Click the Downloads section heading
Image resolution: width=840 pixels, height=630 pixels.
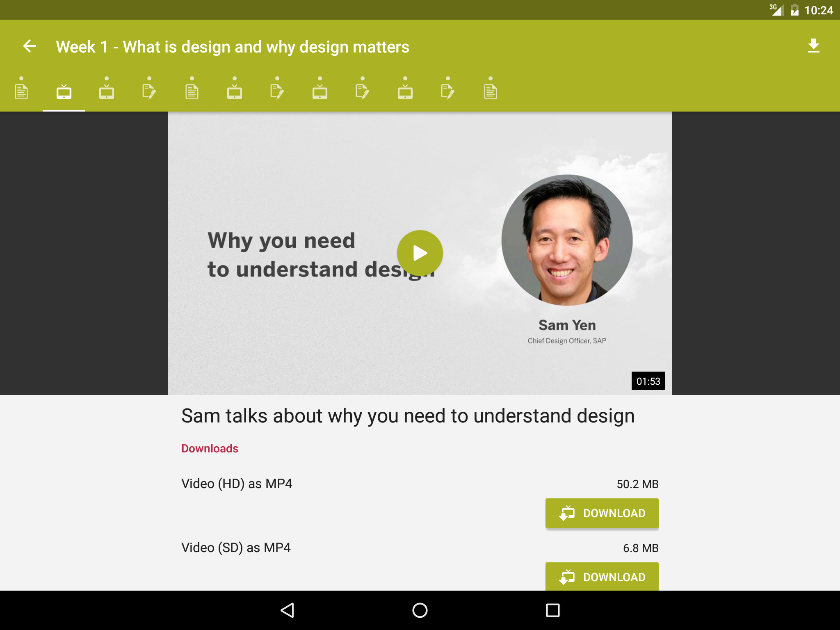[210, 448]
